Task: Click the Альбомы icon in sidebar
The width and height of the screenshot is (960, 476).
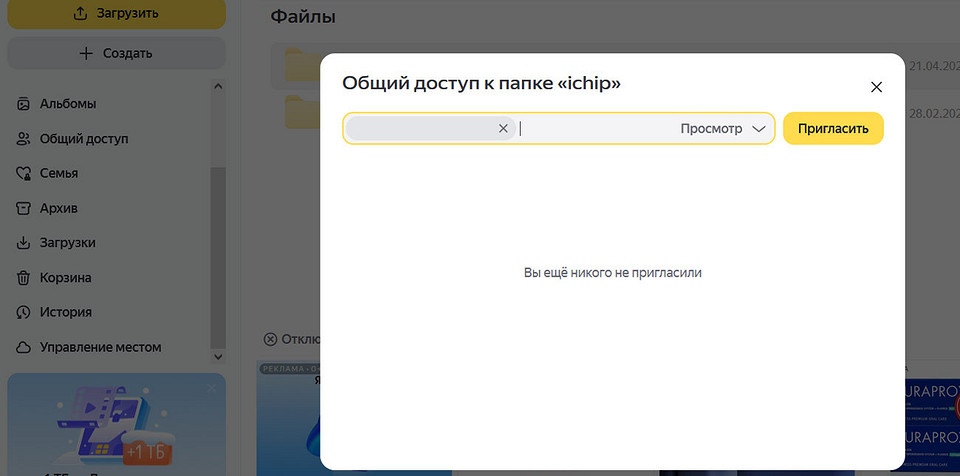Action: point(24,104)
